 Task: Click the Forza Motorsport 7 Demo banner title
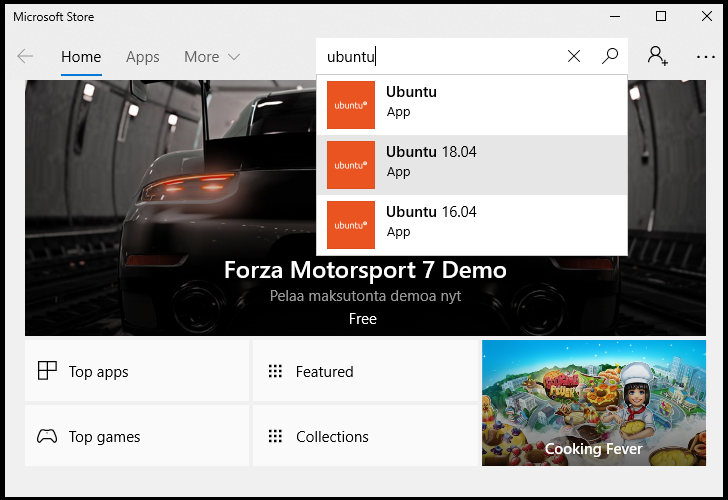[x=365, y=270]
